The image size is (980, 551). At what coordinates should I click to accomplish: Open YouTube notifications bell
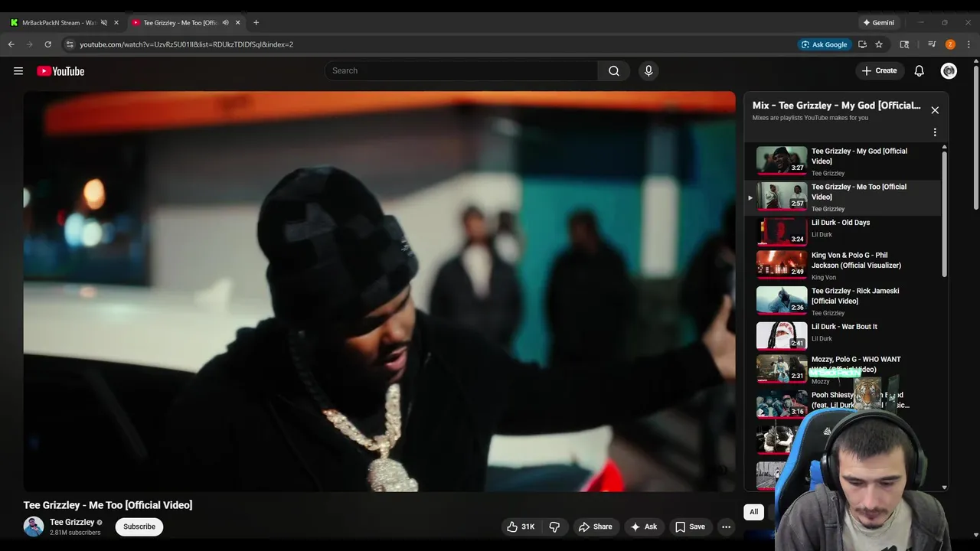(x=920, y=71)
